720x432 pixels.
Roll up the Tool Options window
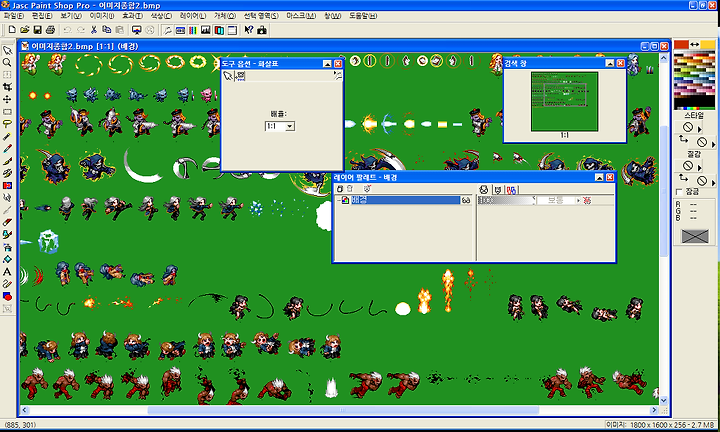point(327,63)
